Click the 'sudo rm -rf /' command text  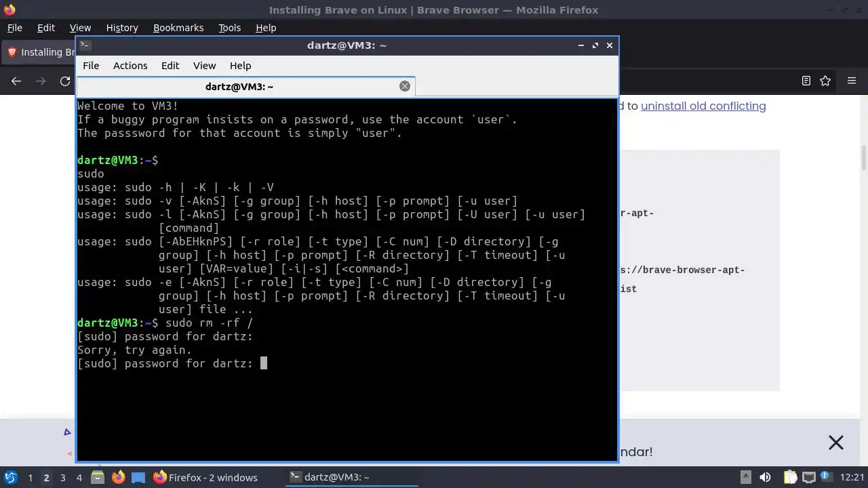pos(209,323)
